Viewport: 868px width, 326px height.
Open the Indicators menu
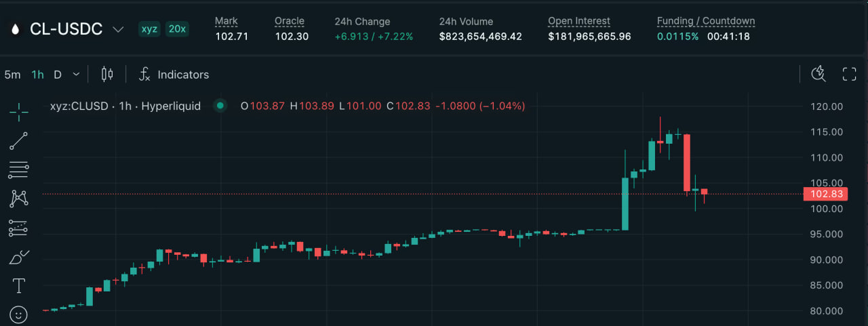point(174,75)
